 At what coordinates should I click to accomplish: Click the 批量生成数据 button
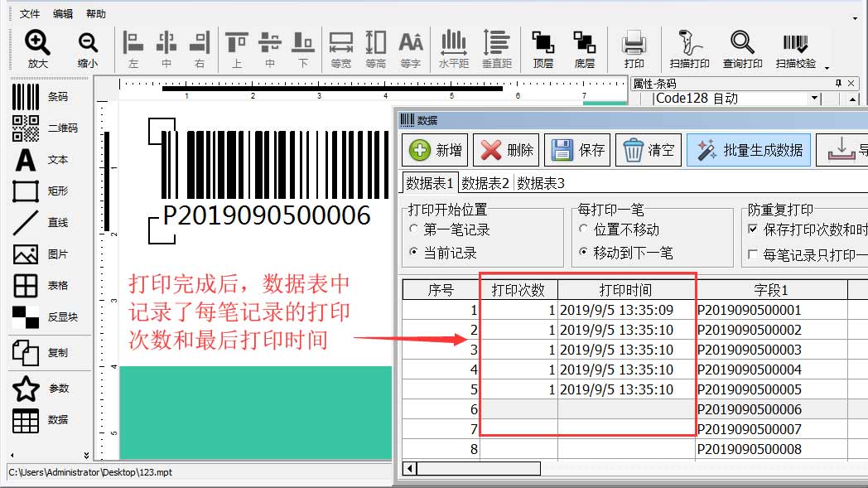click(x=749, y=150)
